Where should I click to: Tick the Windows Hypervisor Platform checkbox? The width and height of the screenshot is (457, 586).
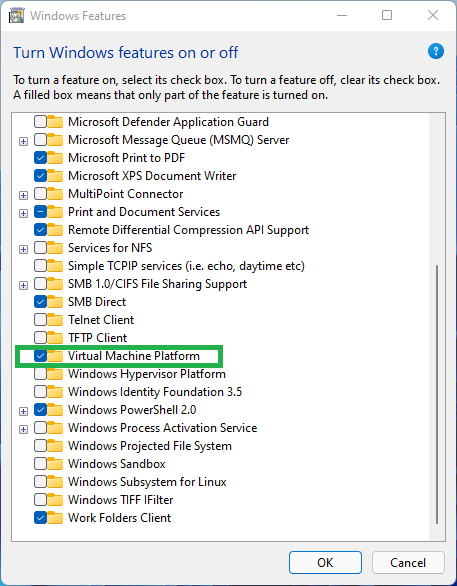tap(40, 374)
